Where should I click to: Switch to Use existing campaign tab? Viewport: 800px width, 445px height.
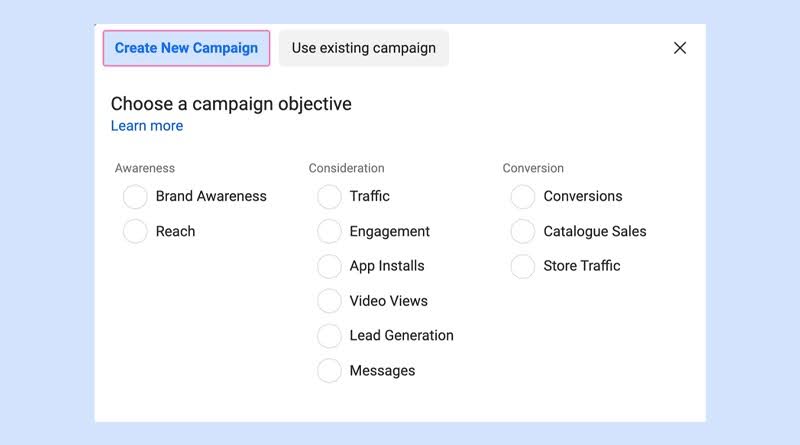[x=364, y=48]
